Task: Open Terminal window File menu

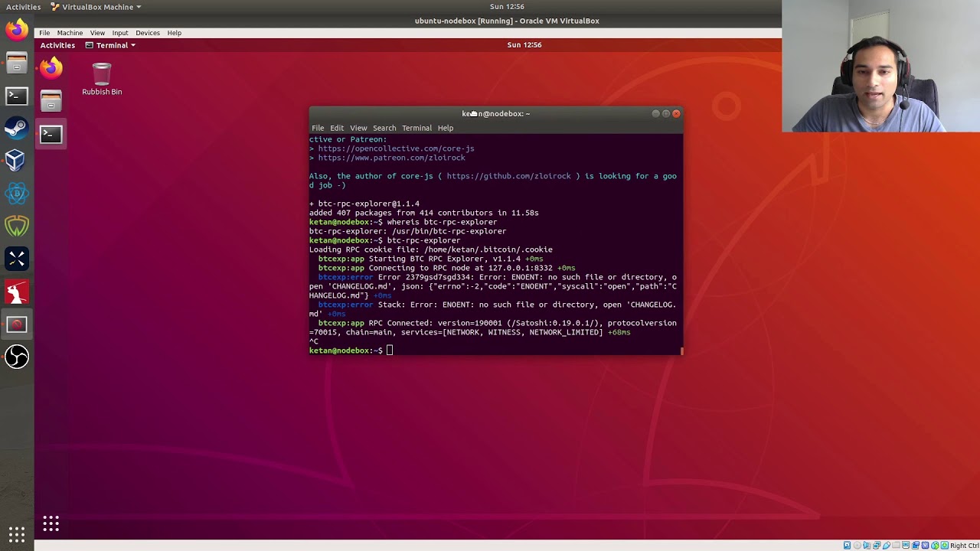Action: point(318,128)
